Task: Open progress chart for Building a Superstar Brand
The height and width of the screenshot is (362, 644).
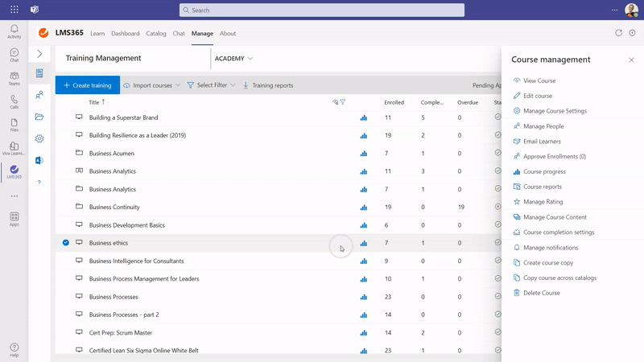Action: pos(364,117)
